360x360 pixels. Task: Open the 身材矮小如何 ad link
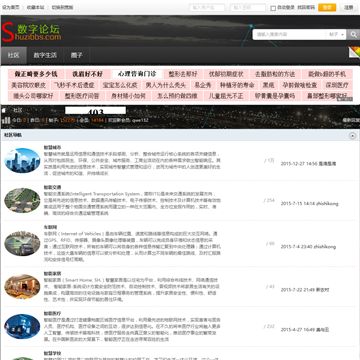tap(128, 96)
